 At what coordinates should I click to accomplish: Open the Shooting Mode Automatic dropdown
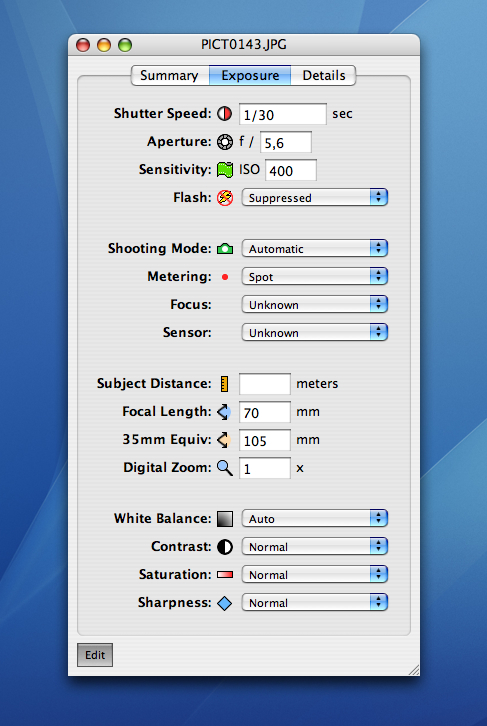[x=315, y=249]
